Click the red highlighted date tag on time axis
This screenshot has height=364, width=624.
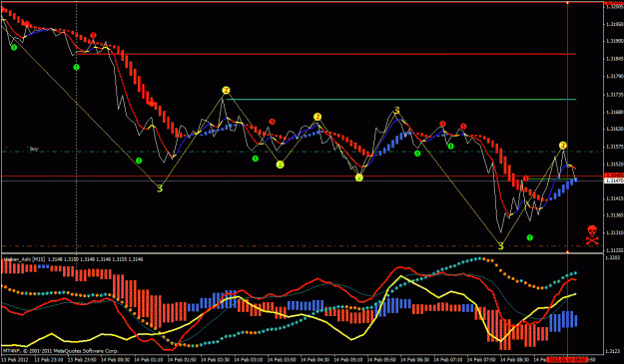click(567, 360)
